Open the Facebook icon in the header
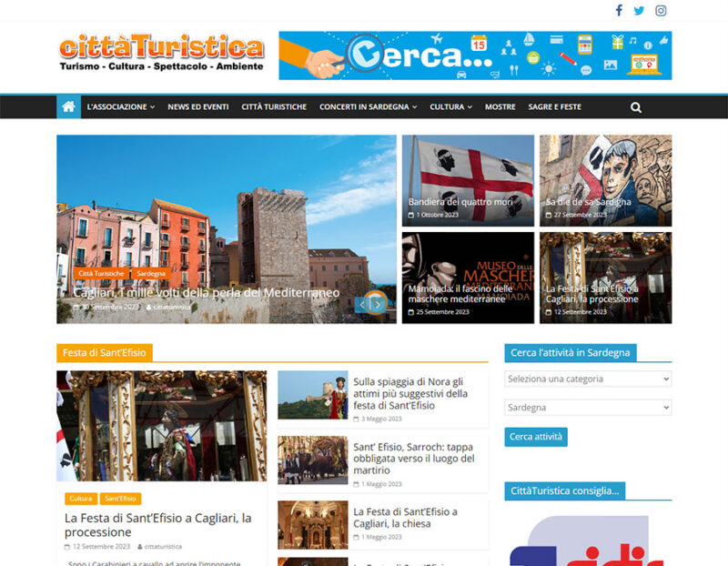The height and width of the screenshot is (566, 728). tap(619, 12)
